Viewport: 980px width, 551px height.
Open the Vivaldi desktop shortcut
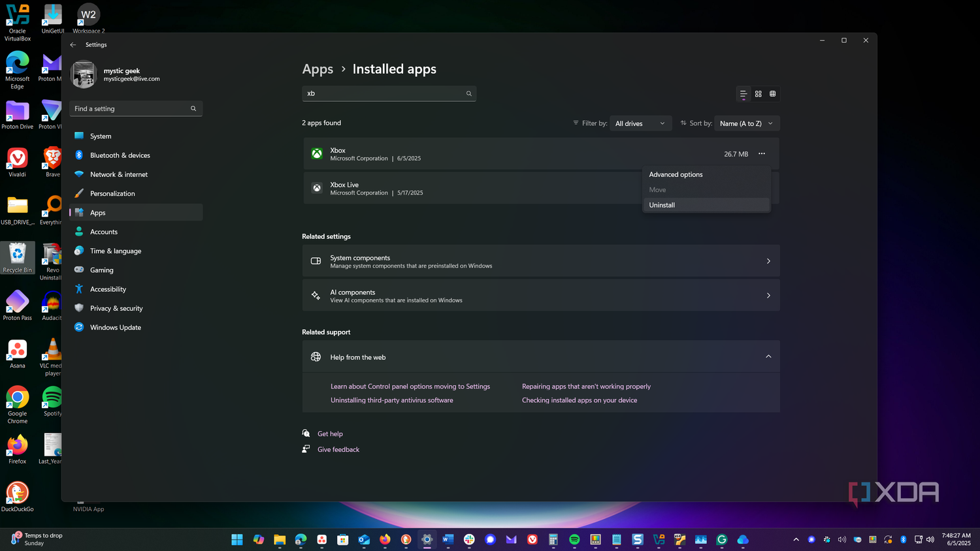click(18, 163)
